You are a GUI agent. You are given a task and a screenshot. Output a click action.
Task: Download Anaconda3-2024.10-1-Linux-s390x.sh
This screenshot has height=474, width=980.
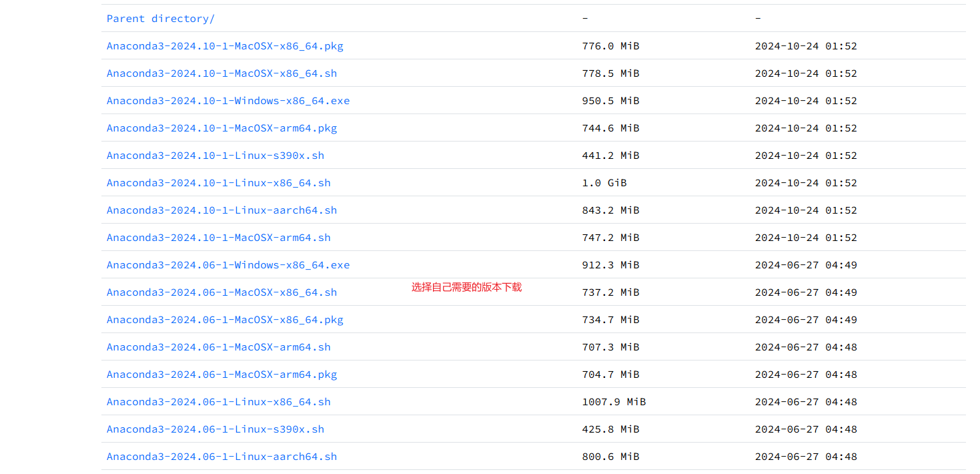click(215, 156)
